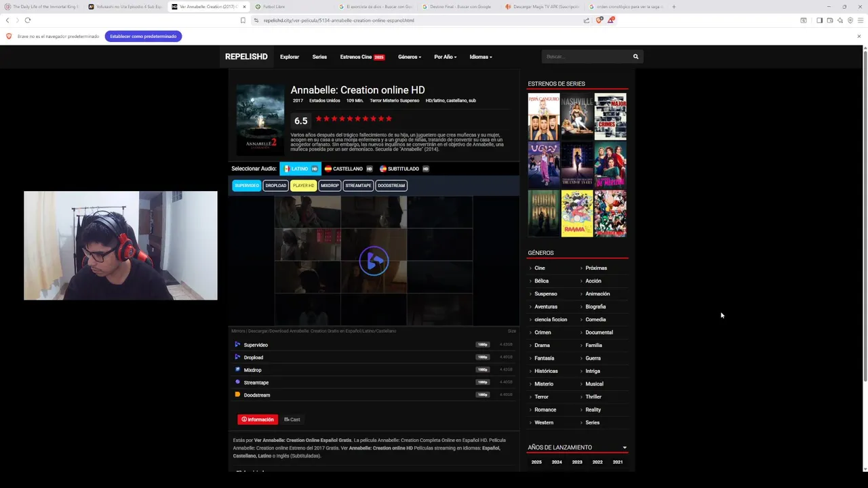Viewport: 868px width, 488px height.
Task: Click the Mixdrop mirror row icon
Action: 237,369
